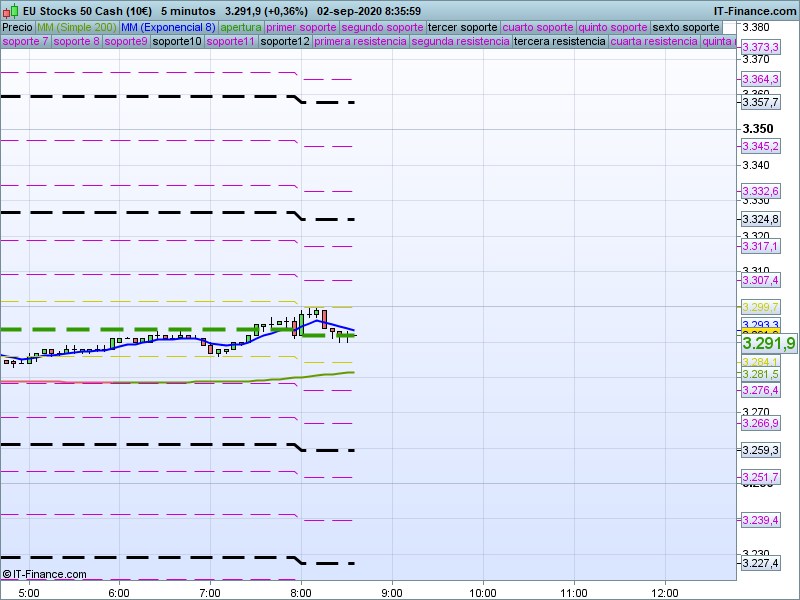Viewport: 800px width, 600px height.
Task: Click the sexto soporte label
Action: (686, 28)
